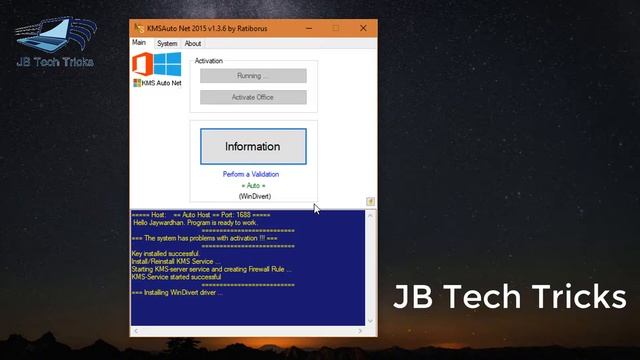Click the log horizontal scroll-right arrow
Image resolution: width=640 pixels, height=360 pixels.
(360, 331)
